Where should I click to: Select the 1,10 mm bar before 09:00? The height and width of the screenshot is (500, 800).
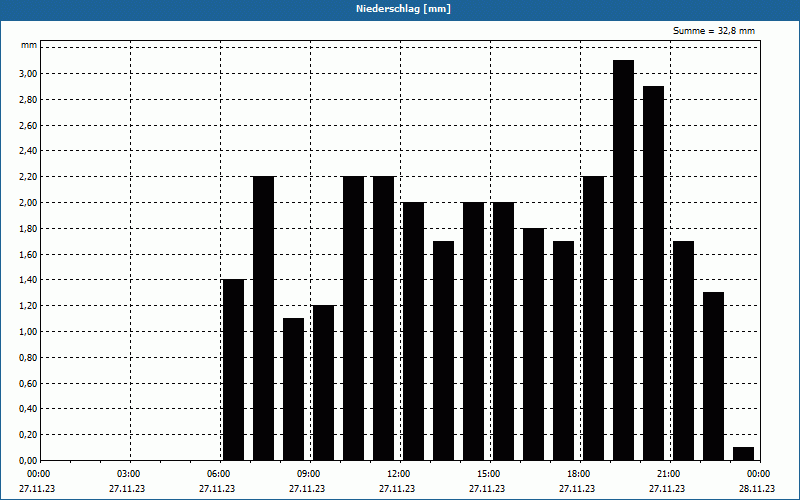click(x=293, y=389)
